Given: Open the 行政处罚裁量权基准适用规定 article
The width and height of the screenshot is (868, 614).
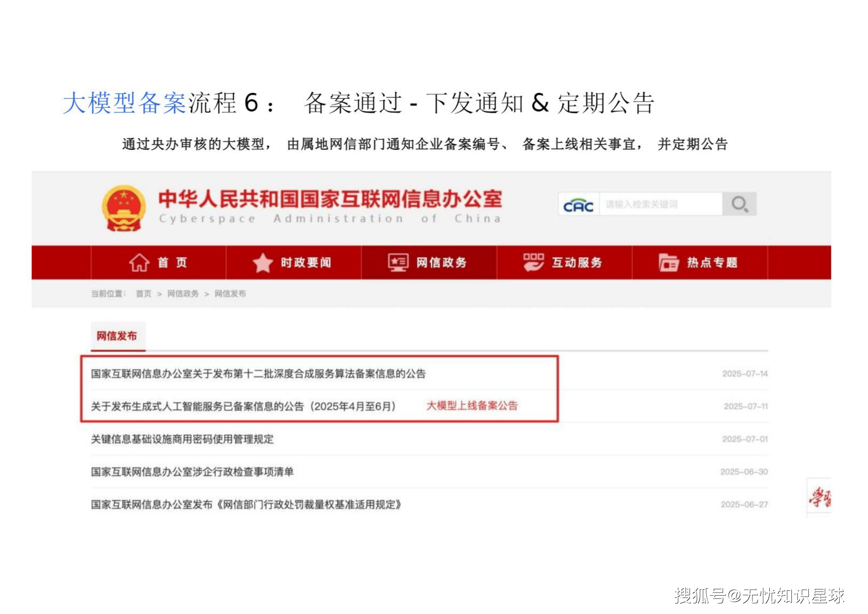Looking at the screenshot, I should (246, 505).
